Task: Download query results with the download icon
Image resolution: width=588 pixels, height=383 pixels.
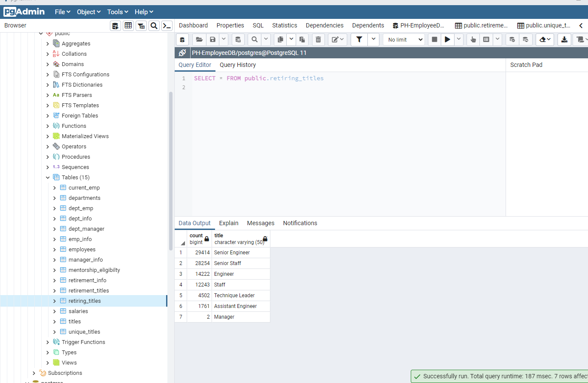Action: (564, 39)
